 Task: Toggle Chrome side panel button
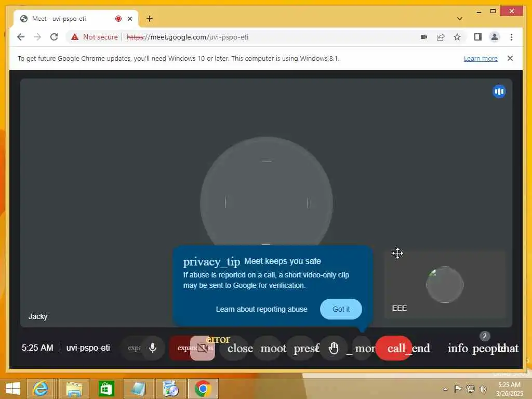tap(478, 37)
